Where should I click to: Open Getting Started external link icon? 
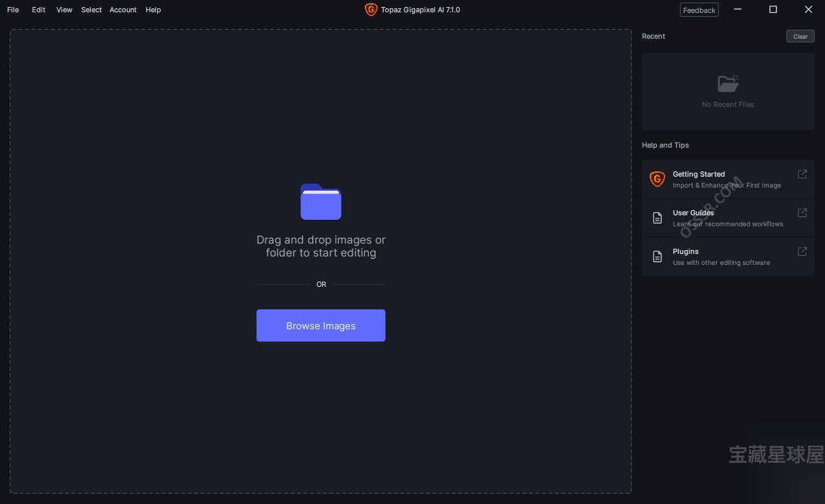click(802, 174)
